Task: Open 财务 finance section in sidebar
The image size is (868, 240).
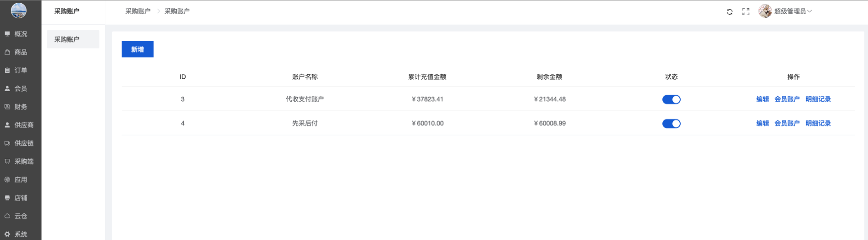Action: 20,107
